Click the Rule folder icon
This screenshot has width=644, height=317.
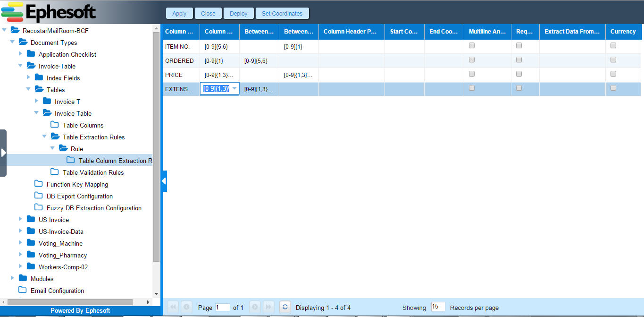click(63, 149)
